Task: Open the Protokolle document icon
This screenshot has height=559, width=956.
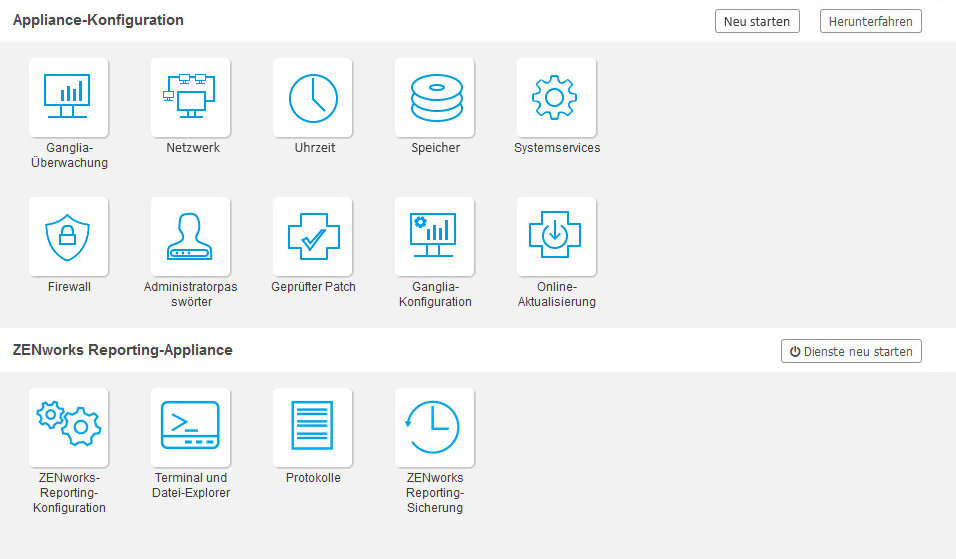Action: point(312,427)
